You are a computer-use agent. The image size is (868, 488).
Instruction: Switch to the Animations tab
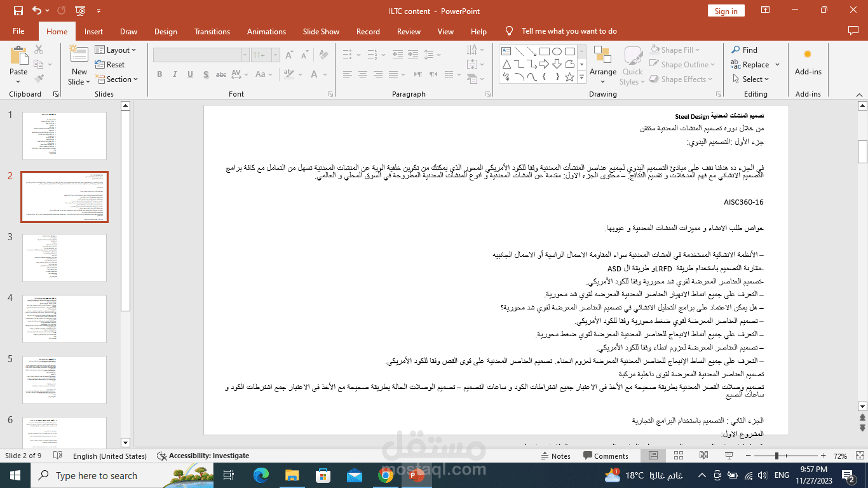[266, 31]
